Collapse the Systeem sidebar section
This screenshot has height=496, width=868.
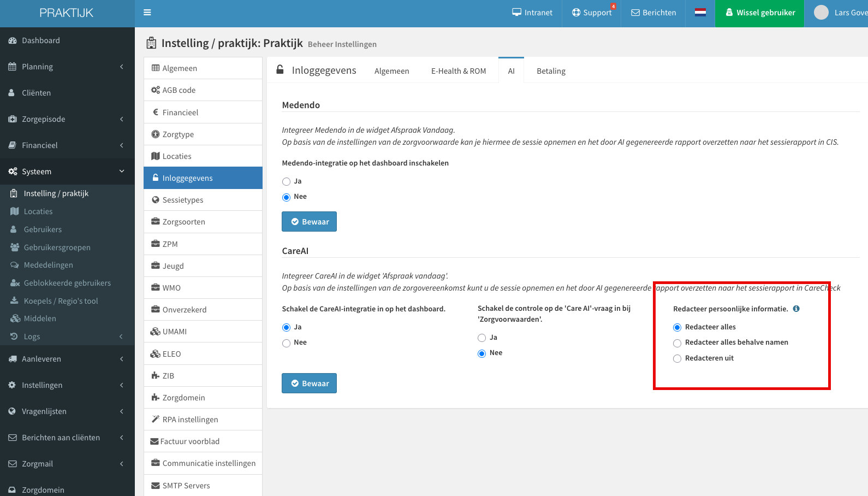point(67,172)
